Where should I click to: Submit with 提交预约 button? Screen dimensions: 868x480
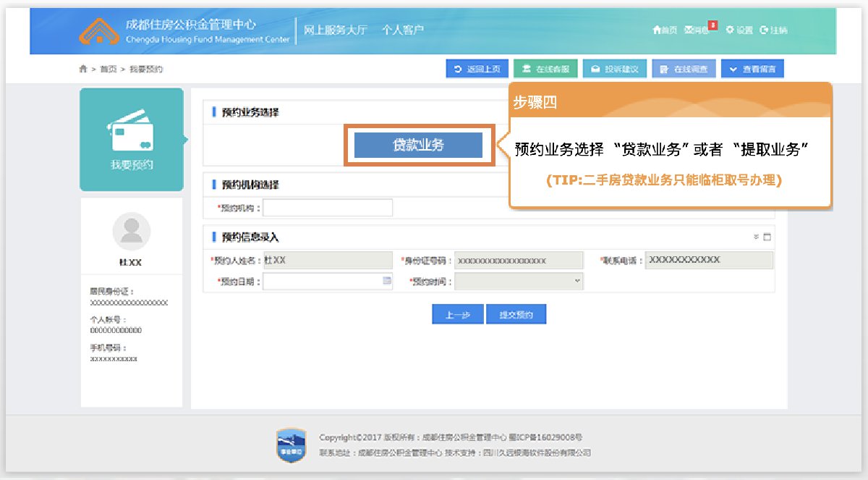pyautogui.click(x=516, y=314)
